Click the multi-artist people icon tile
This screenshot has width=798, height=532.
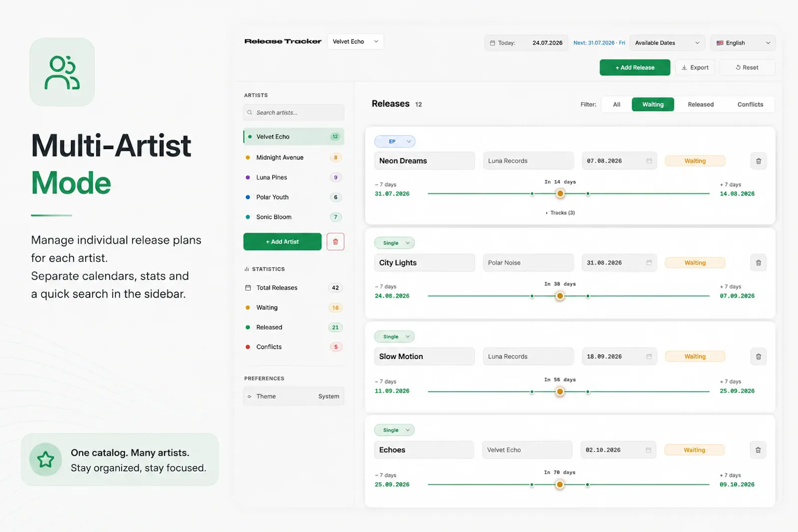tap(62, 72)
